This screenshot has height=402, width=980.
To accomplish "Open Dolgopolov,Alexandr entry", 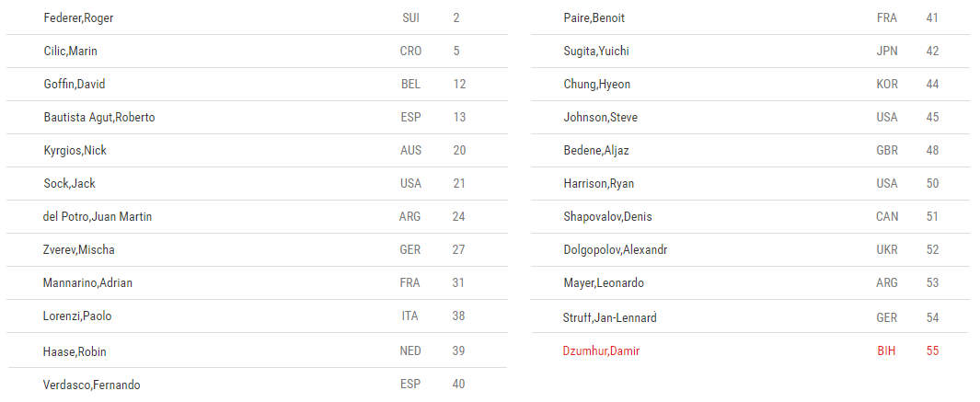I will click(x=616, y=250).
